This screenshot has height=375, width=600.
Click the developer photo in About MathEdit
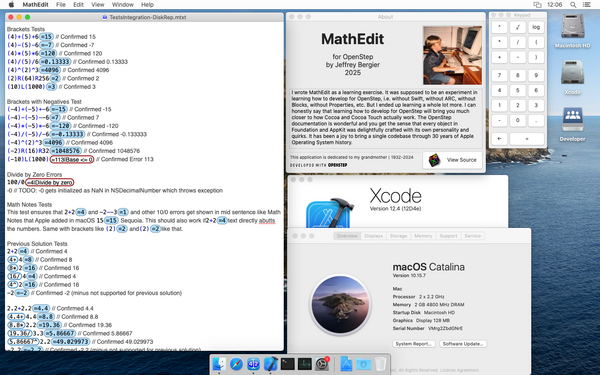click(452, 55)
